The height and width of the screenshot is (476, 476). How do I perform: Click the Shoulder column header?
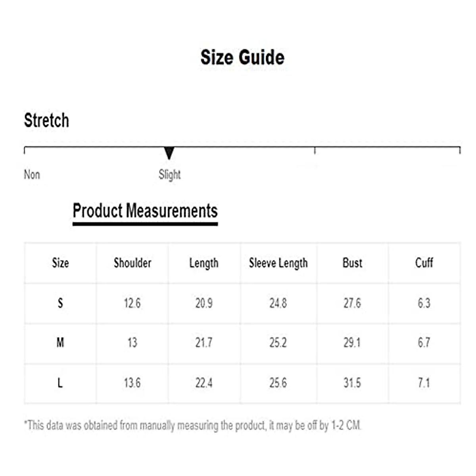click(132, 263)
